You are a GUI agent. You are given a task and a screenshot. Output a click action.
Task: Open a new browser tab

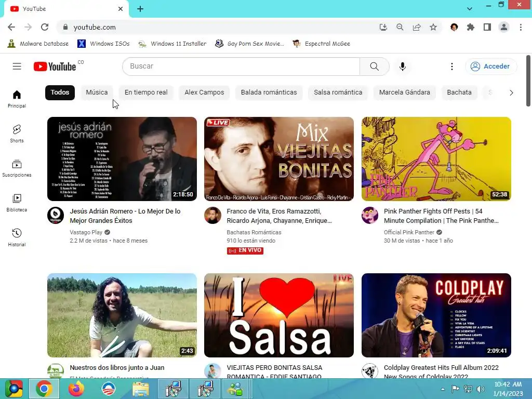click(140, 9)
